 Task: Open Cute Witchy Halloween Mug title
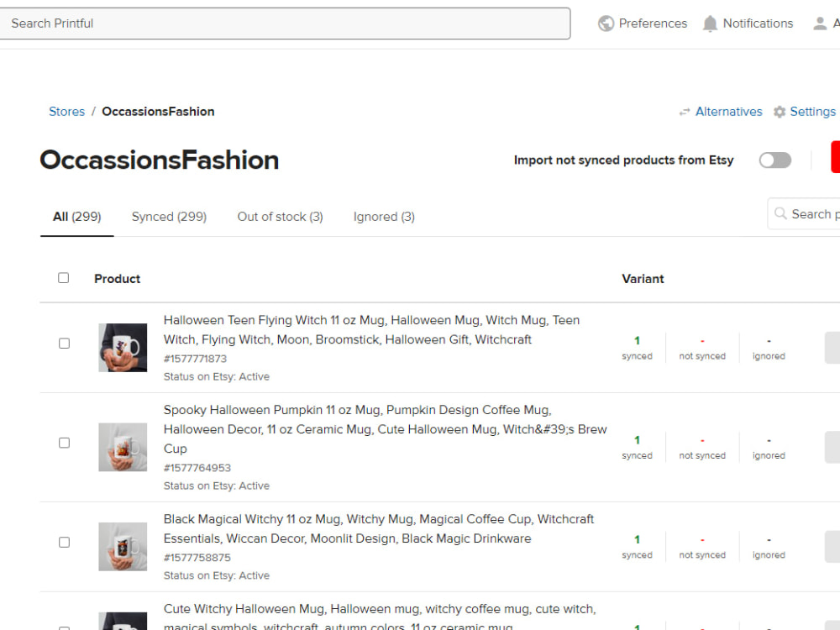(380, 617)
